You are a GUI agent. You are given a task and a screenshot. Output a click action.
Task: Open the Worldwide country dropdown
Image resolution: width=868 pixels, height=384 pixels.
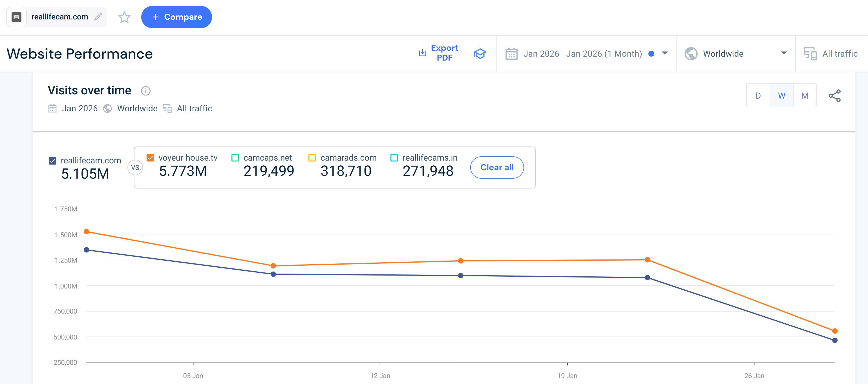click(784, 53)
